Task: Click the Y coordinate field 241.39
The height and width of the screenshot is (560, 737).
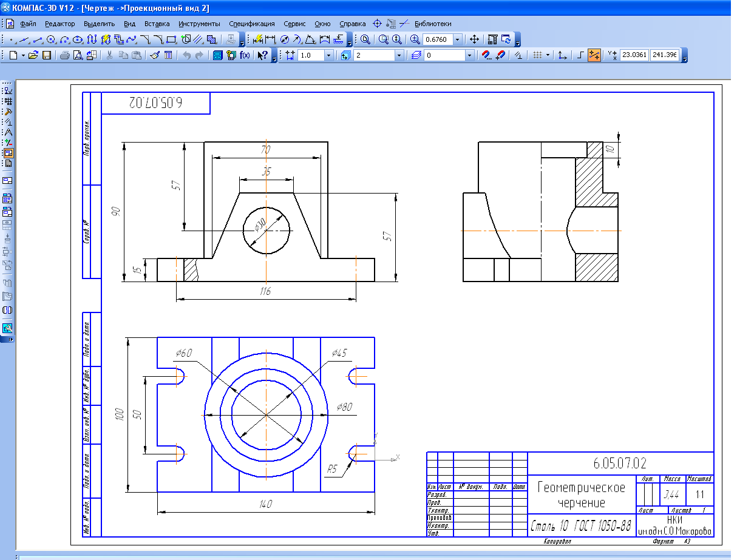Action: coord(664,55)
